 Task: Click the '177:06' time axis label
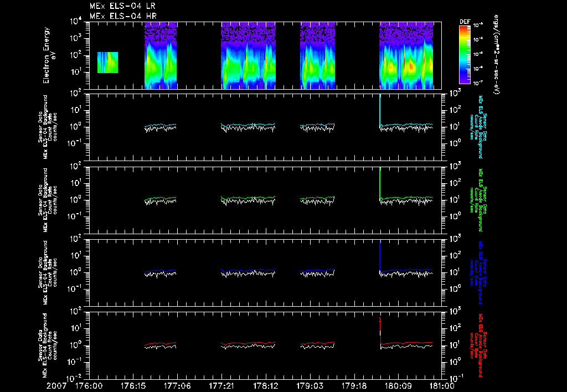click(177, 386)
